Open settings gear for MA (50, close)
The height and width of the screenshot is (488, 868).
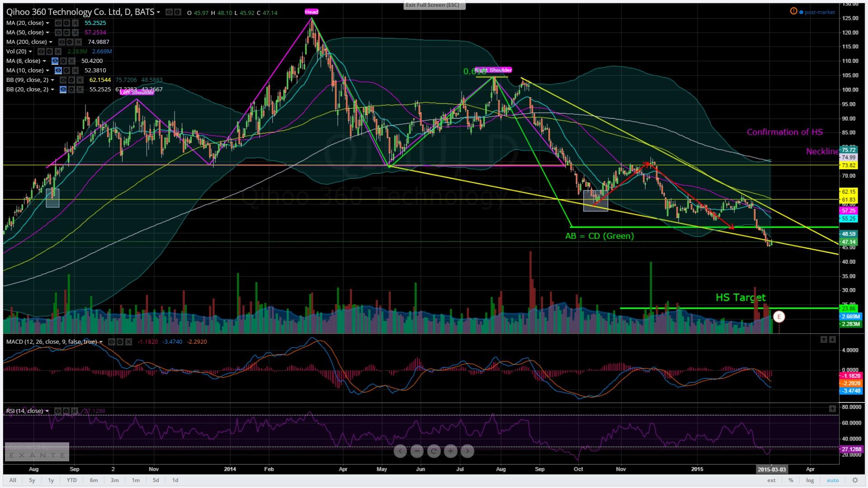pos(66,32)
